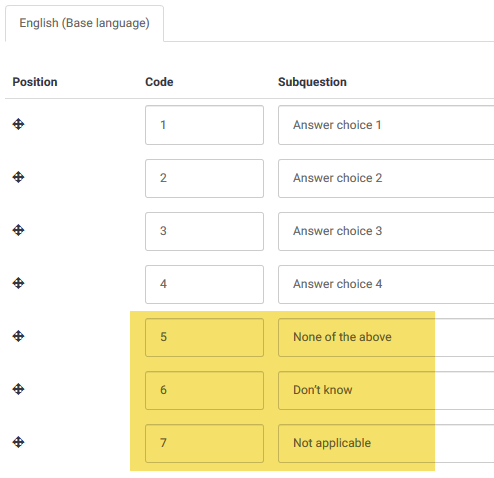Click the move icon for Not applicable row

coord(18,443)
